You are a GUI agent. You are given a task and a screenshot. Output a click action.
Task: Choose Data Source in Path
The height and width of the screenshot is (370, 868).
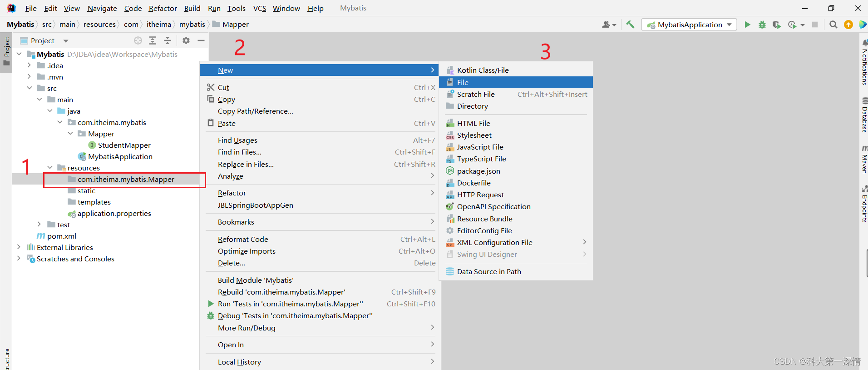point(516,271)
